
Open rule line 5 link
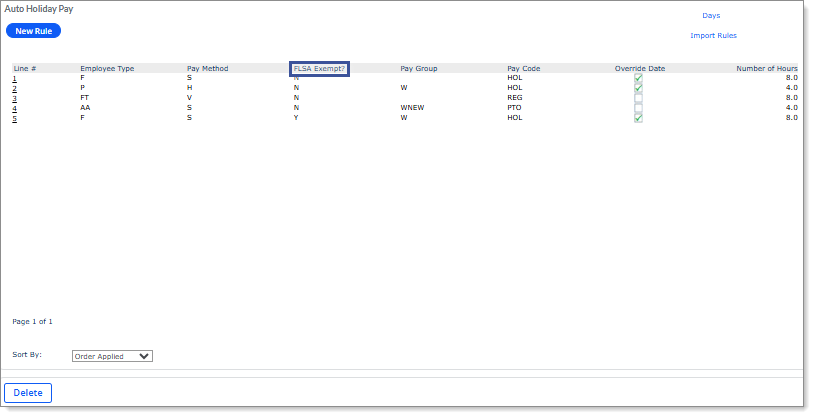[15, 118]
